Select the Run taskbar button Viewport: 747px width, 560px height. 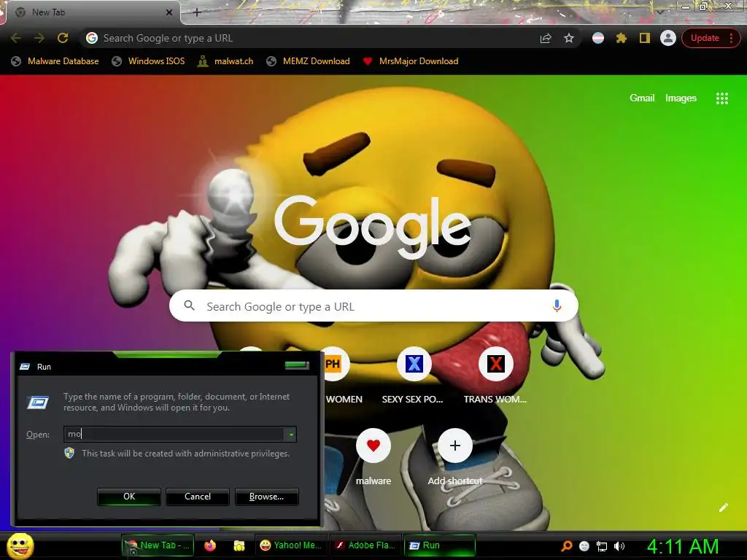tap(440, 545)
